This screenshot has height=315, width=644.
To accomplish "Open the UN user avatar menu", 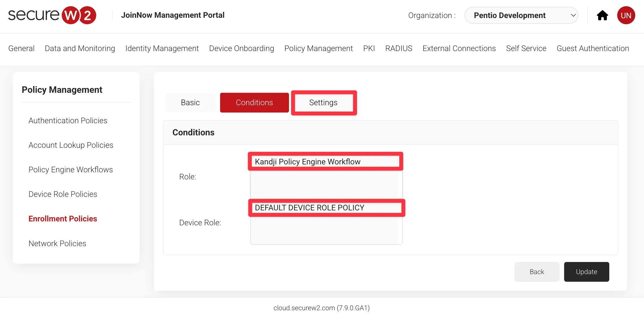I will (x=626, y=15).
